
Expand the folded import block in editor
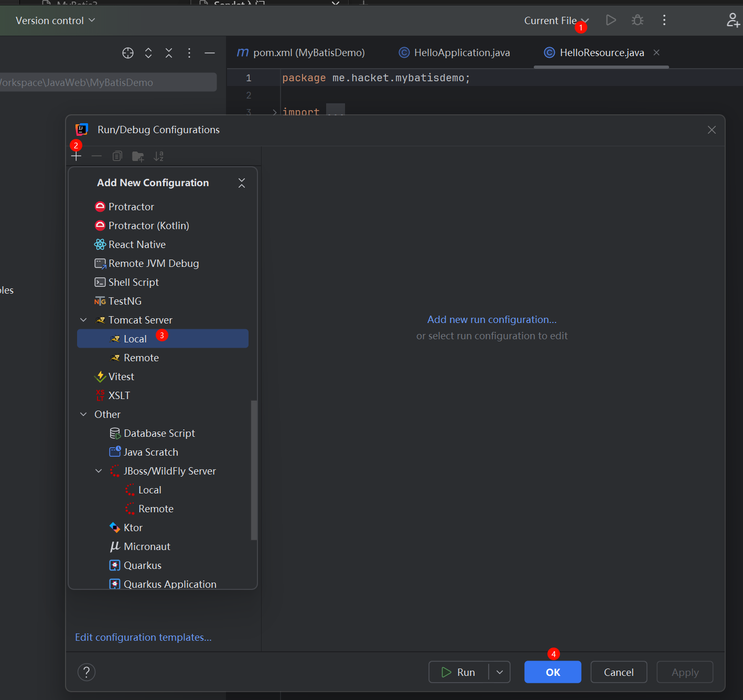pos(275,112)
